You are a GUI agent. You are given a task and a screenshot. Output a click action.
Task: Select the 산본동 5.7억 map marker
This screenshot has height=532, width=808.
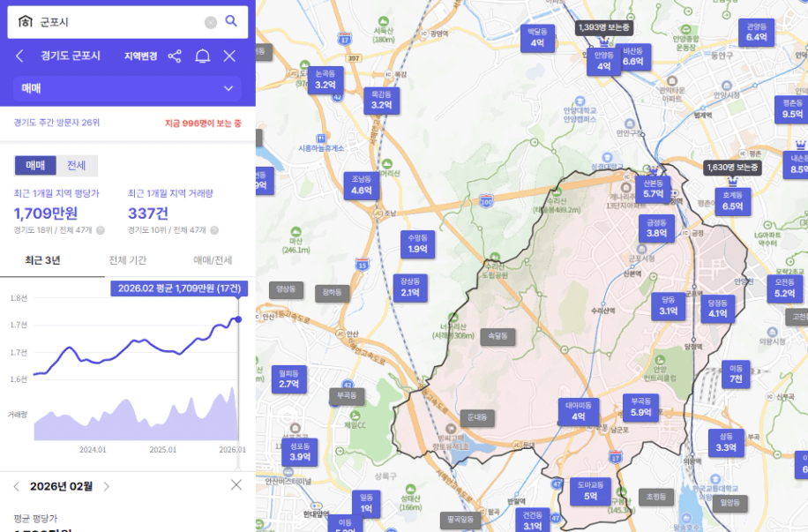pyautogui.click(x=653, y=189)
